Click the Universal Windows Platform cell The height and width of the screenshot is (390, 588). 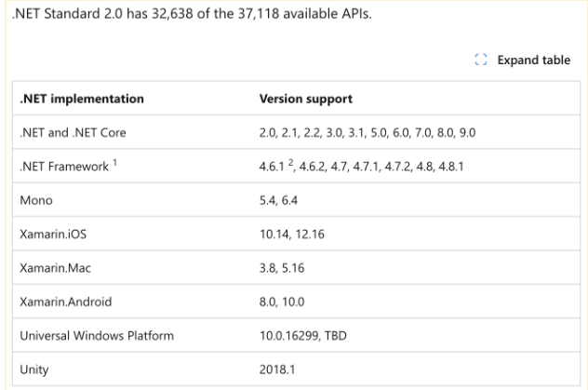pyautogui.click(x=97, y=335)
